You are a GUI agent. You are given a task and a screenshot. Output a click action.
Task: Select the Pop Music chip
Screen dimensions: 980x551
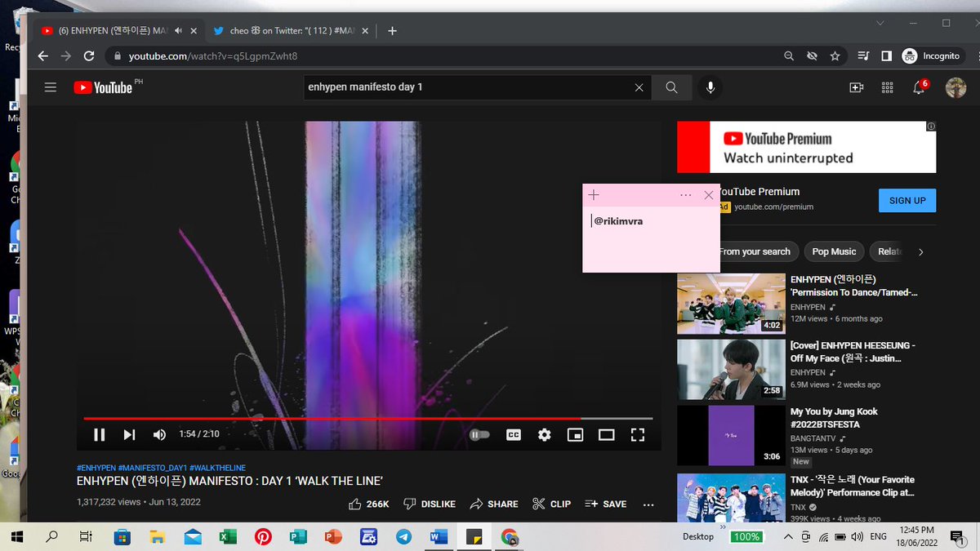pos(834,251)
